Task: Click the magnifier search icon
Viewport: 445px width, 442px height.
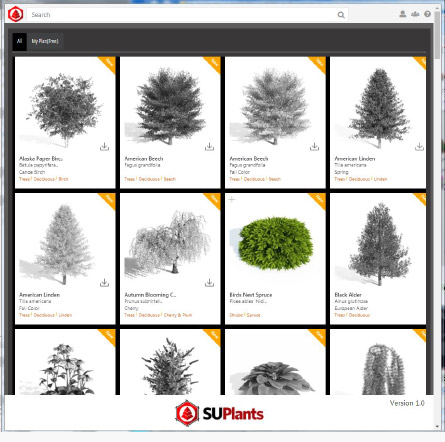Action: pos(341,15)
